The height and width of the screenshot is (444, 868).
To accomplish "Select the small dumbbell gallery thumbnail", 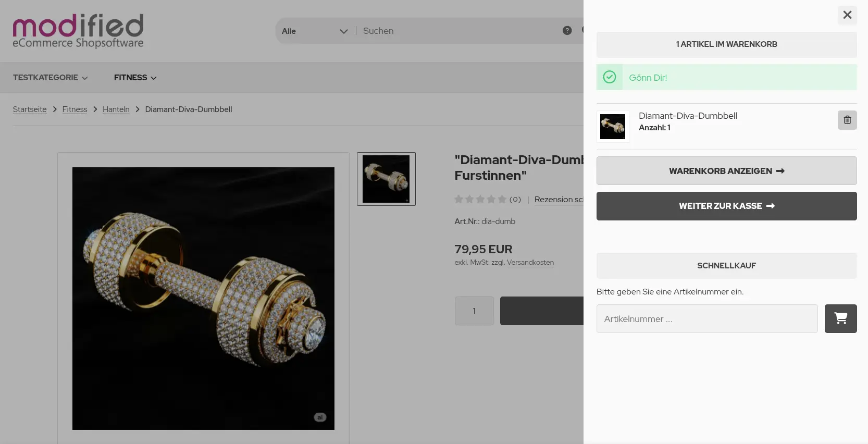I will 386,179.
